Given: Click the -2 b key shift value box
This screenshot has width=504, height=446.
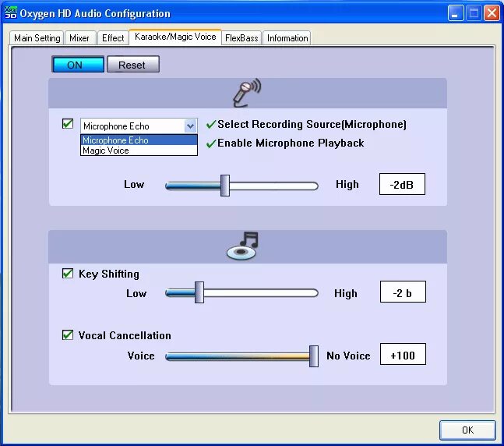Looking at the screenshot, I should click(x=403, y=292).
